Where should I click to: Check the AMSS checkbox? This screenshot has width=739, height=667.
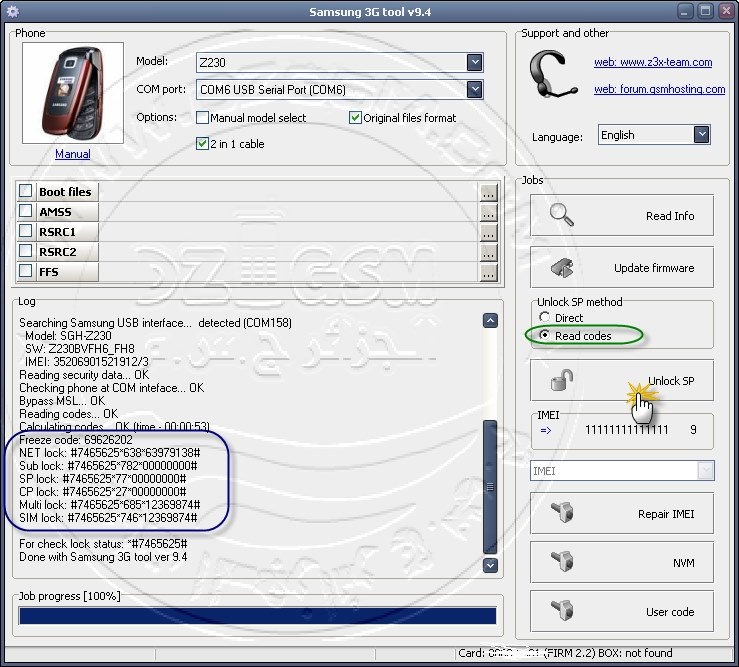click(x=25, y=211)
